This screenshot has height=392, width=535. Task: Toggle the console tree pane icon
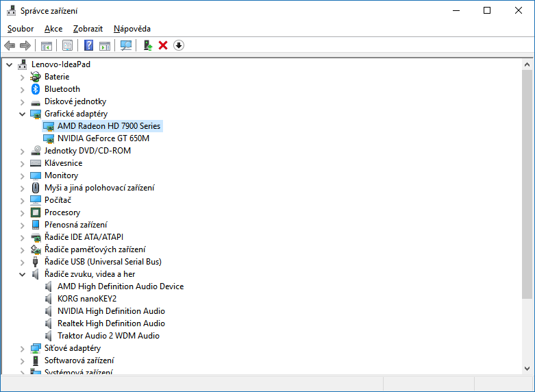click(x=47, y=45)
